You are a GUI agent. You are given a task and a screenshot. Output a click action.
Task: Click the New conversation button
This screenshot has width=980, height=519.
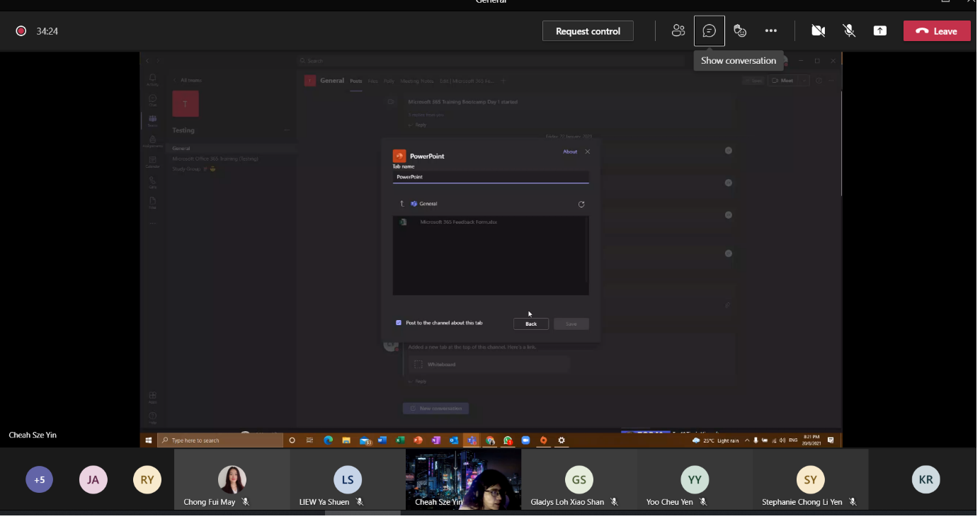coord(435,409)
